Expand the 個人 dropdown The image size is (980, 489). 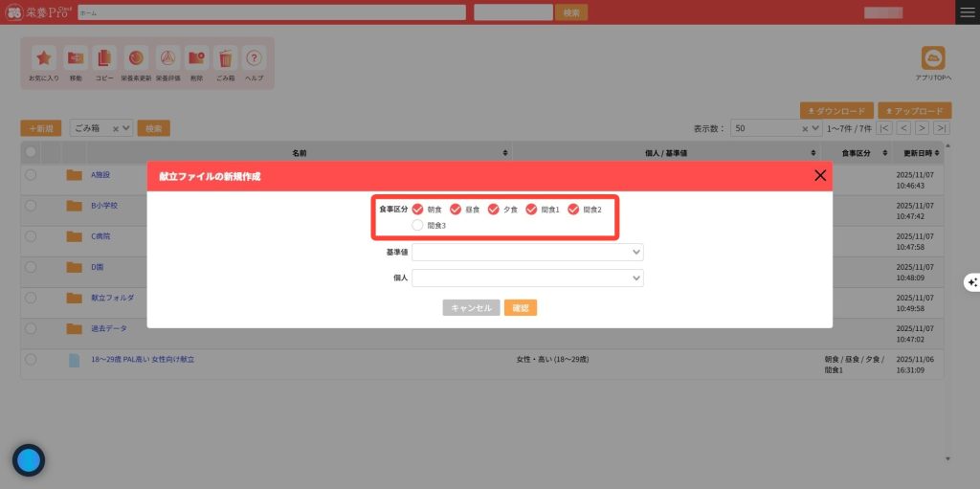click(527, 278)
